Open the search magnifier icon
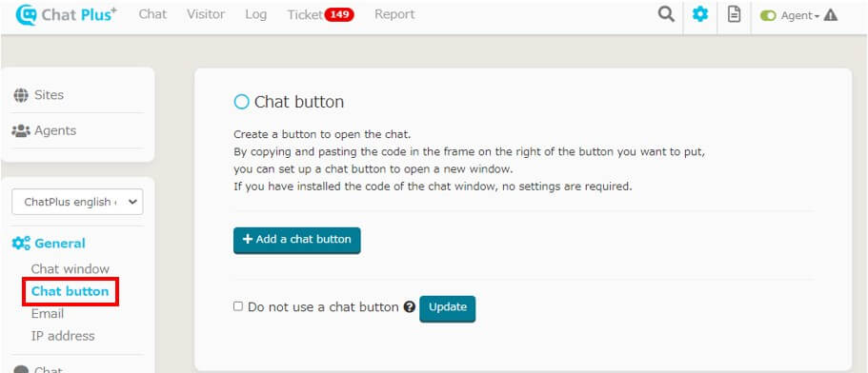This screenshot has height=373, width=868. pos(666,14)
